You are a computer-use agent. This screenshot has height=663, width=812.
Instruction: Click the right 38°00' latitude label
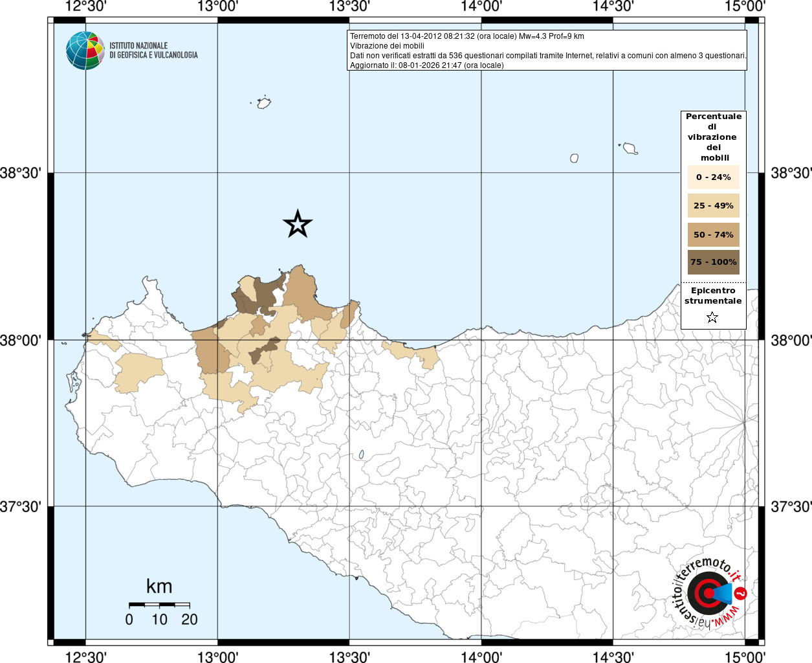click(791, 340)
